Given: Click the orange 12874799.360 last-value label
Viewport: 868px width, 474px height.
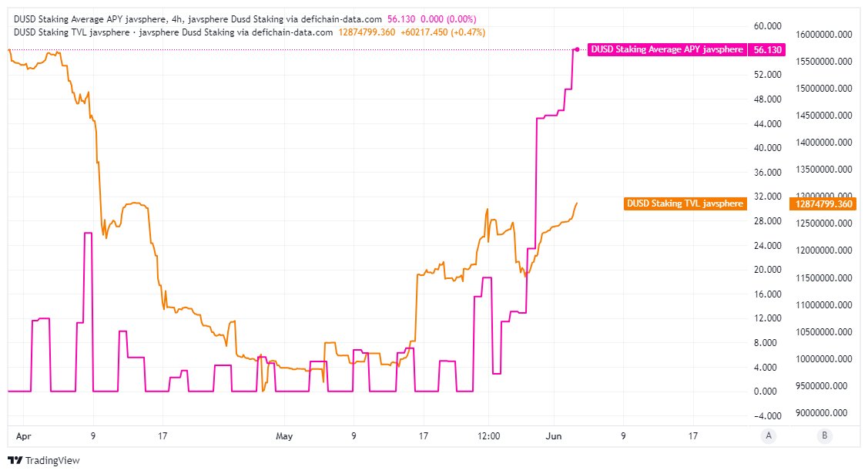Looking at the screenshot, I should 824,204.
